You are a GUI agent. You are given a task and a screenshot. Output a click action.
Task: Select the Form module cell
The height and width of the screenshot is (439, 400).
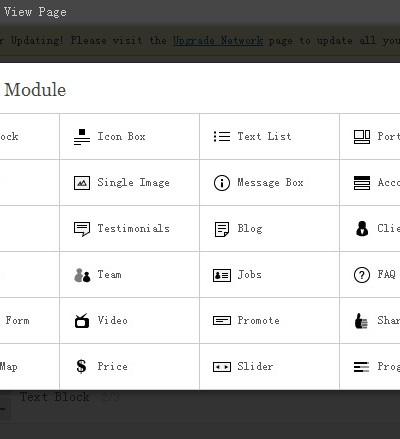30,321
